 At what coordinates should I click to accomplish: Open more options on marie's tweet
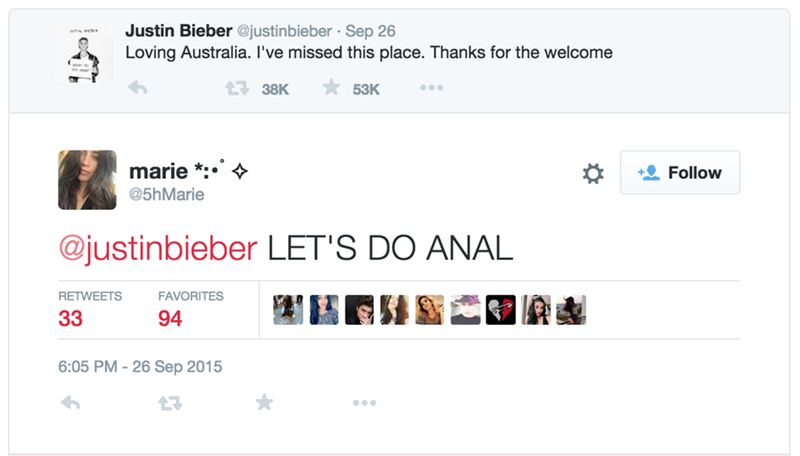tap(364, 402)
